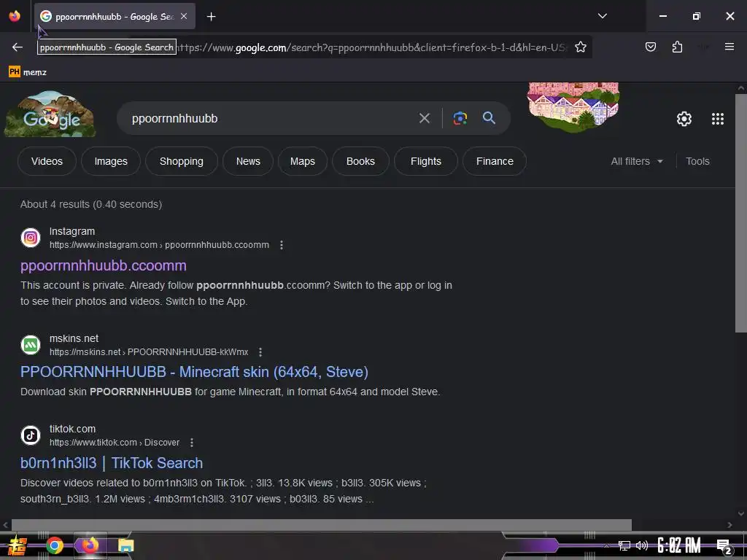Open Google apps grid icon
This screenshot has width=747, height=560.
(x=718, y=119)
